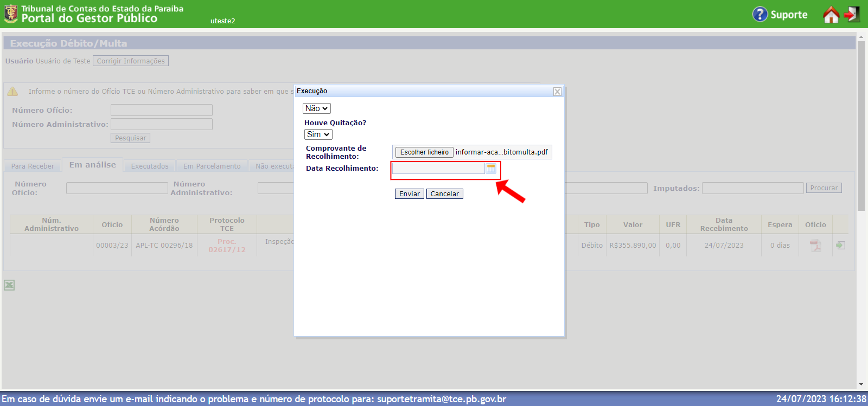The height and width of the screenshot is (406, 868).
Task: Click the Procurar button
Action: [824, 188]
